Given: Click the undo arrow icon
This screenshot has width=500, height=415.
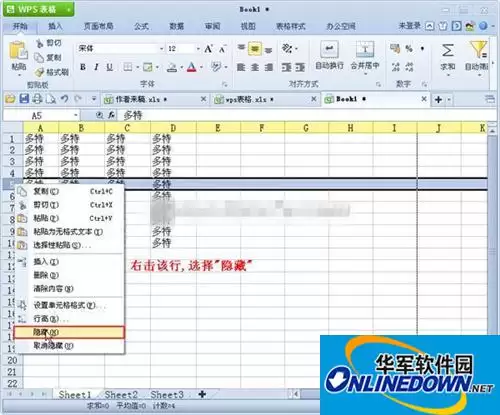Looking at the screenshot, I should 64,99.
